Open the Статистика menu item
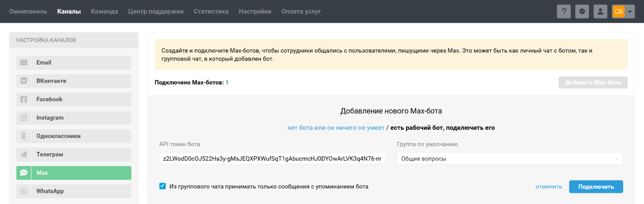This screenshot has width=644, height=204. tap(211, 11)
